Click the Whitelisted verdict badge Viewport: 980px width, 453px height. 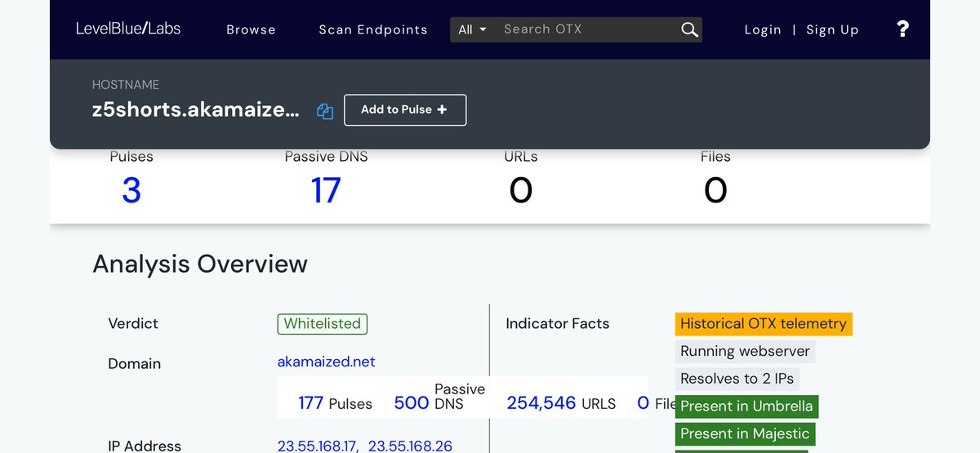[322, 324]
